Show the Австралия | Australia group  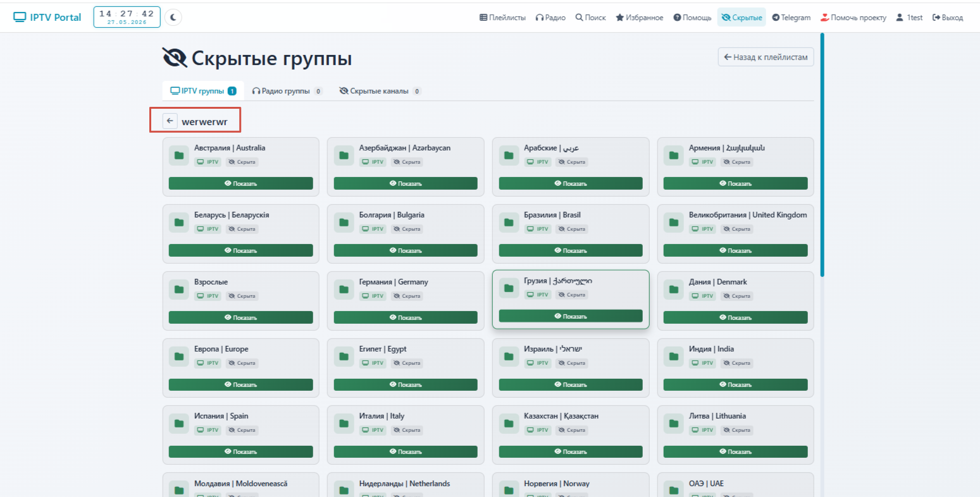(241, 183)
